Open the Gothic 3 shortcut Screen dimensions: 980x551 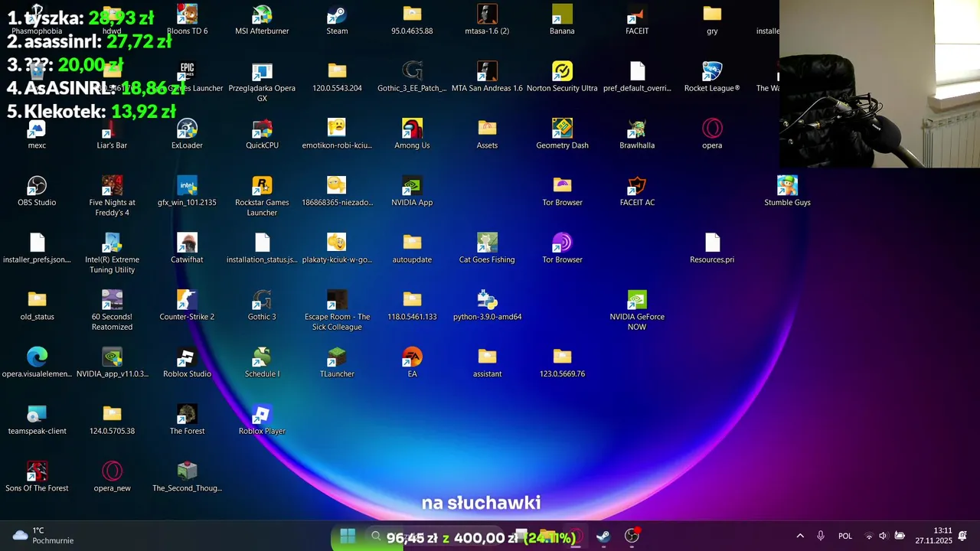pos(262,305)
